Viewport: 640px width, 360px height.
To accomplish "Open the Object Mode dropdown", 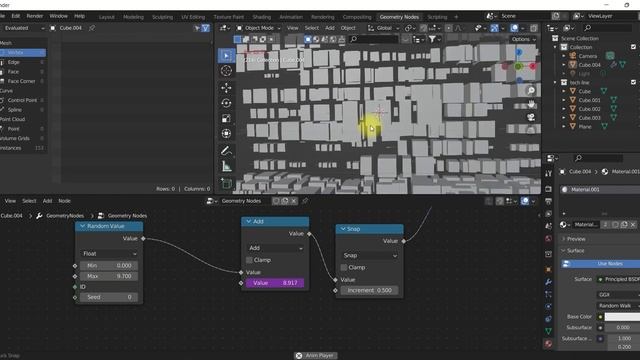I will 258,28.
